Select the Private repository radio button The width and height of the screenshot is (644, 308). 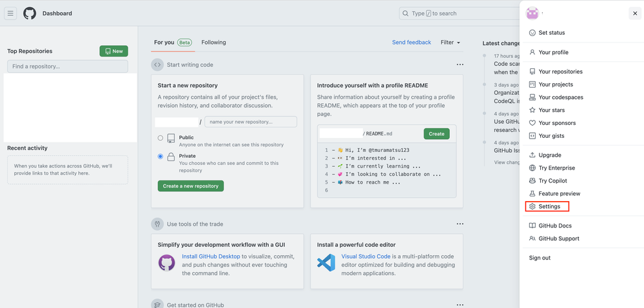click(161, 157)
